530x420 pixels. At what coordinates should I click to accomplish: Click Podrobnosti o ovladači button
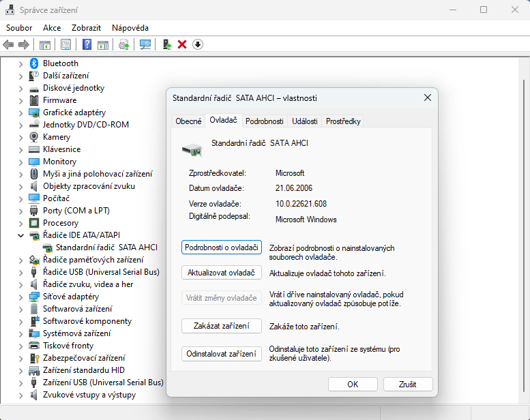222,247
